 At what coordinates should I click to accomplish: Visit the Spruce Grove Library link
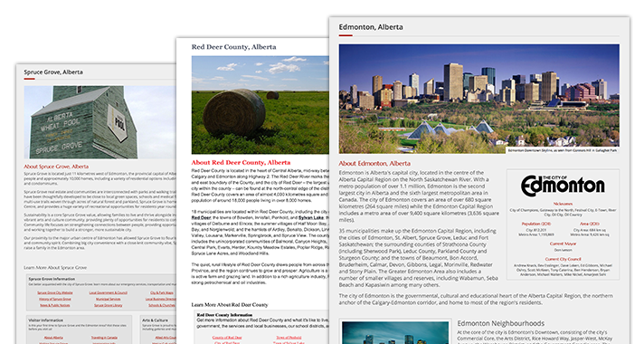(108, 305)
